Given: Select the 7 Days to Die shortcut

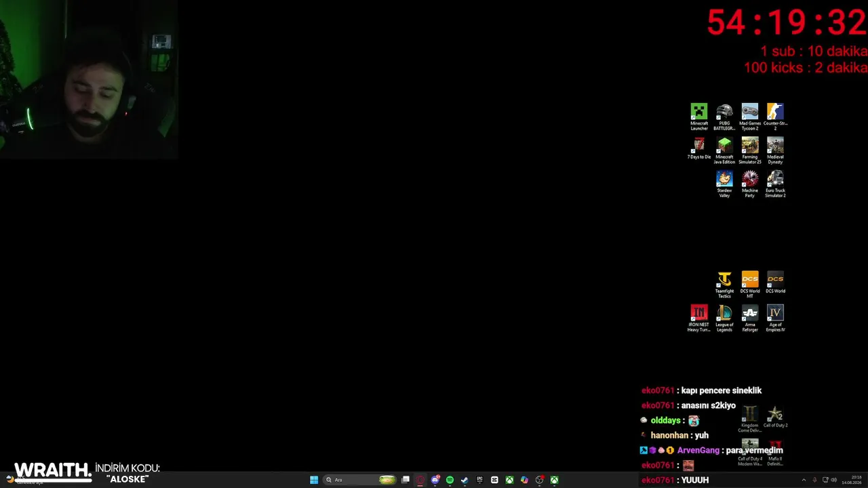Looking at the screenshot, I should click(699, 149).
